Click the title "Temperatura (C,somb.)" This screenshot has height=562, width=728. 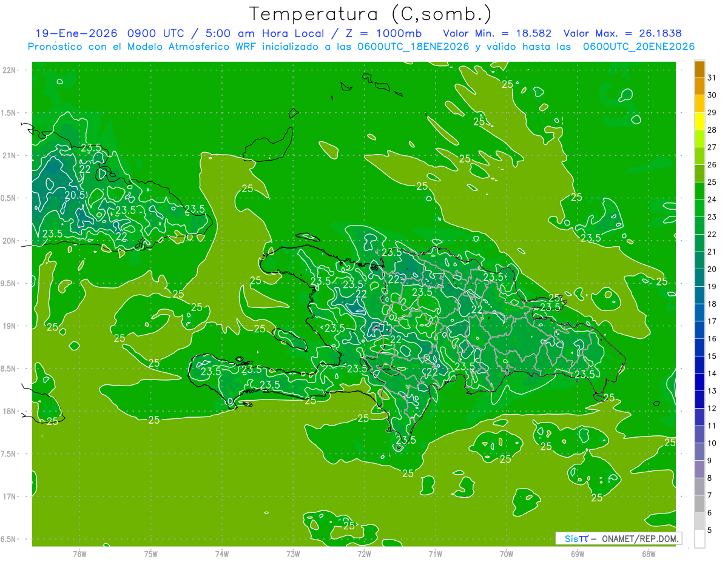pos(371,14)
